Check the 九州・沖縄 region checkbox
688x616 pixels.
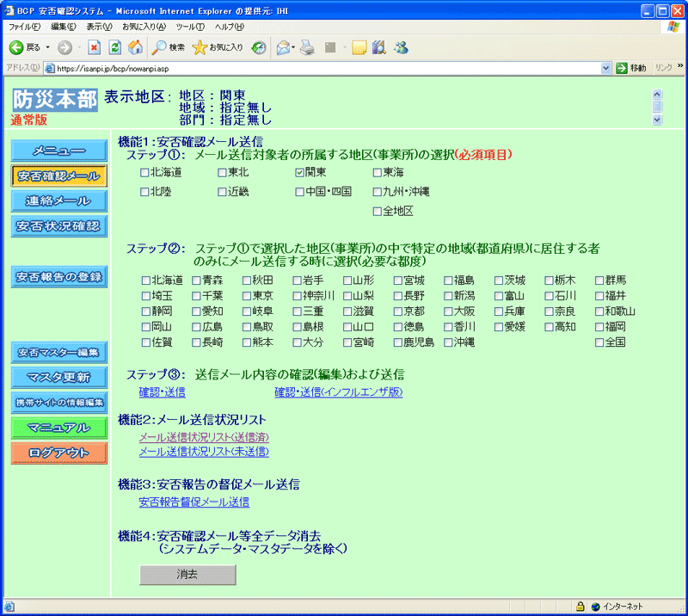[377, 192]
